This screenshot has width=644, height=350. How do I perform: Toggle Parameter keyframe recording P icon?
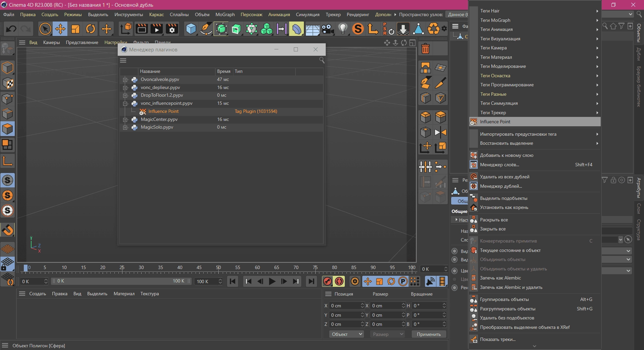403,281
